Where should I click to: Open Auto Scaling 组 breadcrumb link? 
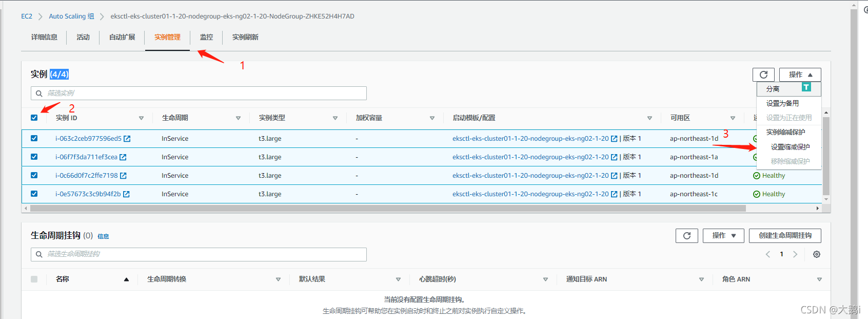point(71,16)
